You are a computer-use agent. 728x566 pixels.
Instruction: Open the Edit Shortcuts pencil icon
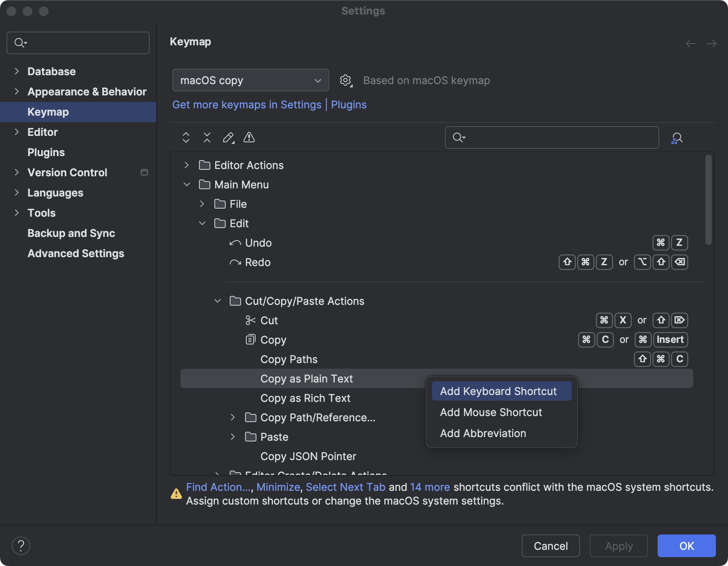228,137
